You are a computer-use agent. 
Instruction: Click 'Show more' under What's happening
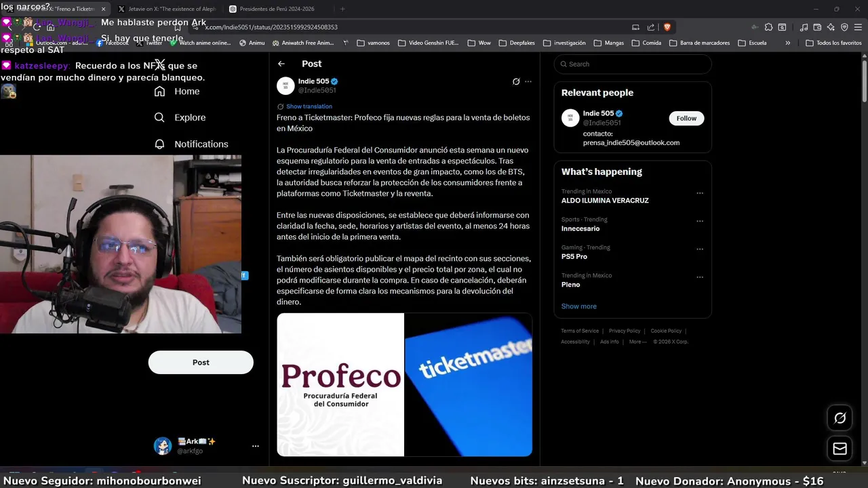pyautogui.click(x=578, y=306)
